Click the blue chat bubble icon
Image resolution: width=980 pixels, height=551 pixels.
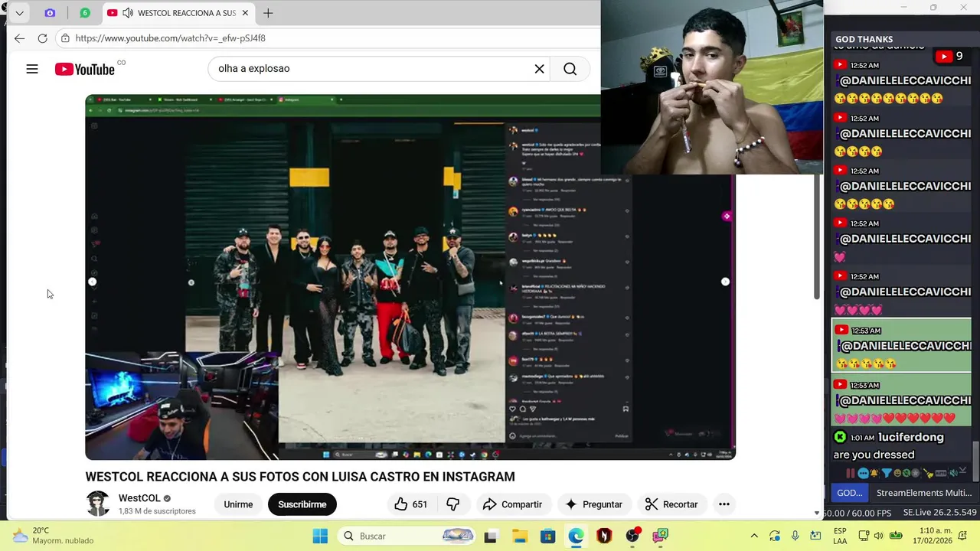(x=864, y=474)
